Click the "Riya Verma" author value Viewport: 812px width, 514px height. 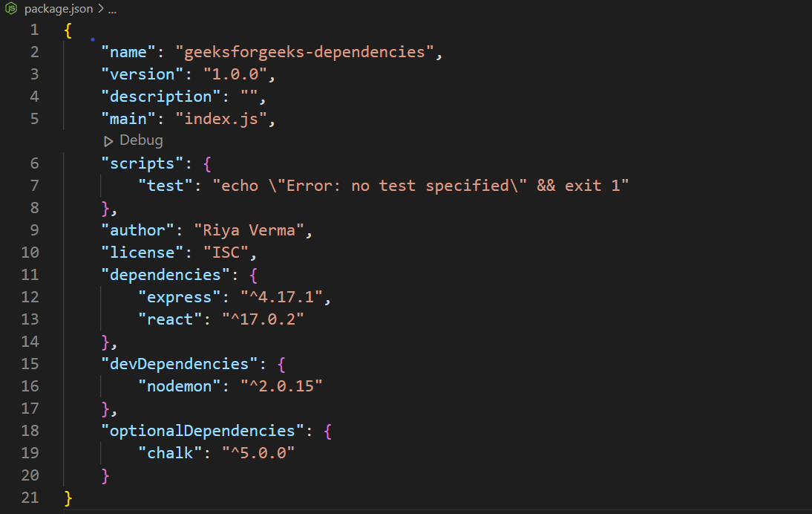(x=249, y=230)
